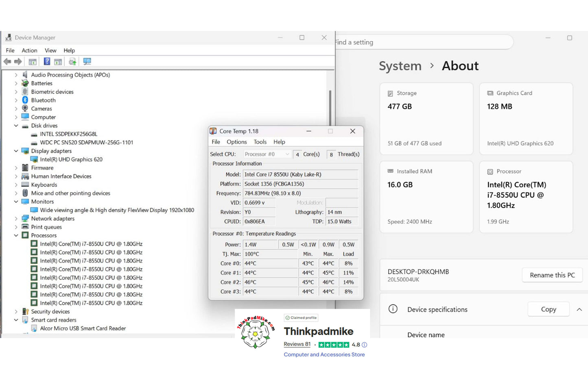Select Intel(R) UHD Graphics 620 in device tree
The image size is (588, 369).
[x=71, y=159]
